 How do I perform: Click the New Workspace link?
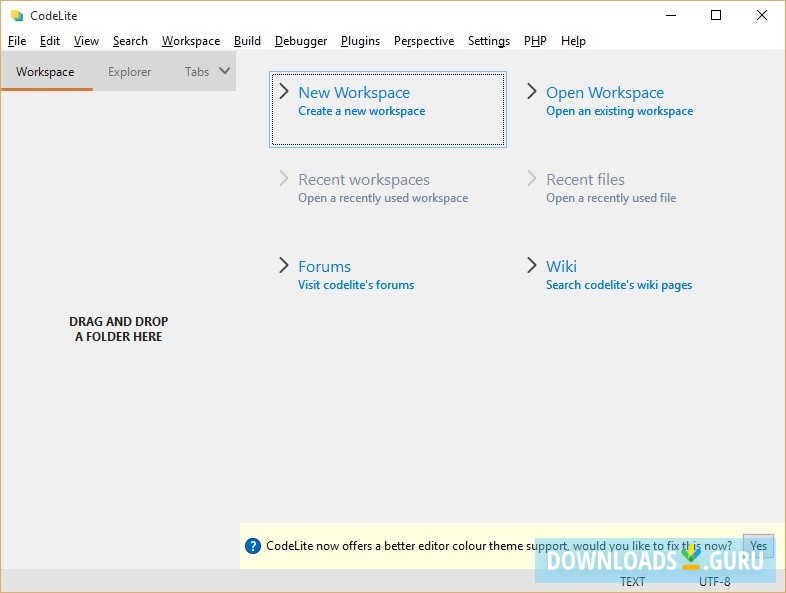point(354,93)
